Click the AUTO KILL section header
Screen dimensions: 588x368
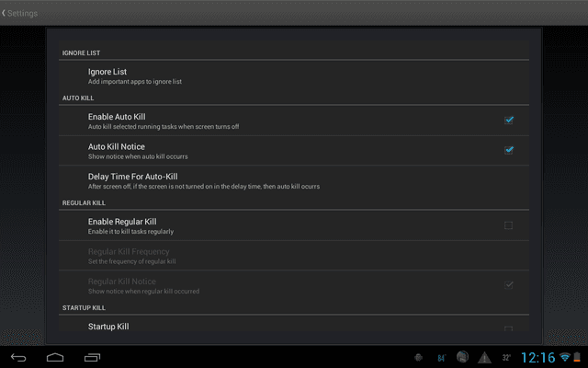[x=78, y=98]
